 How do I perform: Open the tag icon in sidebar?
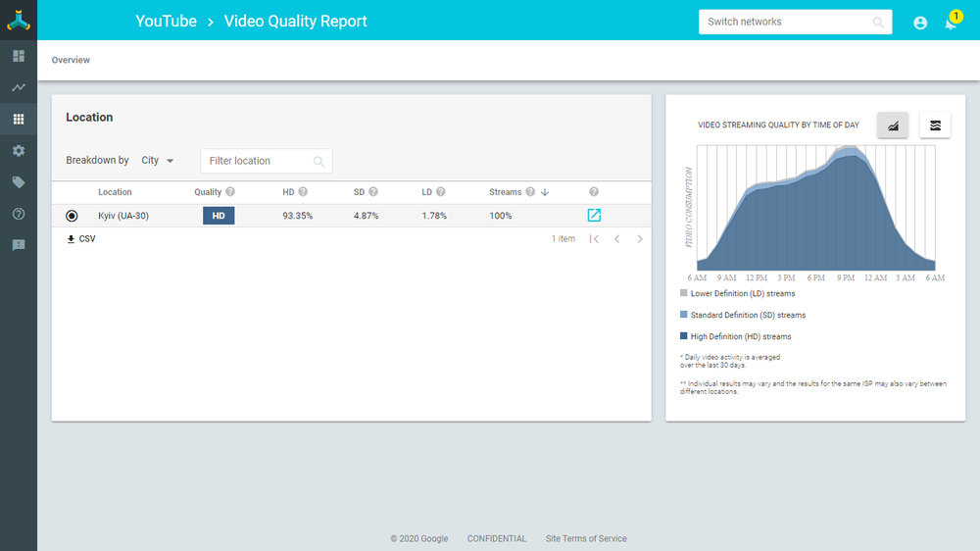(19, 182)
